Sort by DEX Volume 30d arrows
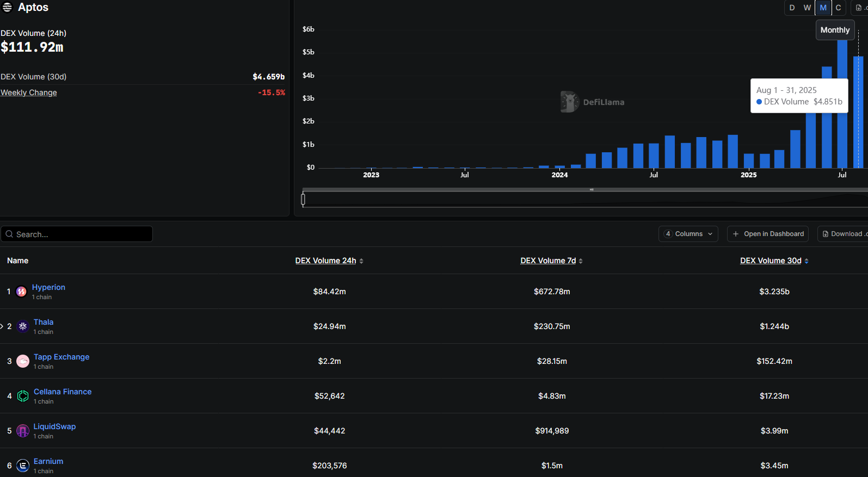Screen dimensions: 868x477 [807, 261]
